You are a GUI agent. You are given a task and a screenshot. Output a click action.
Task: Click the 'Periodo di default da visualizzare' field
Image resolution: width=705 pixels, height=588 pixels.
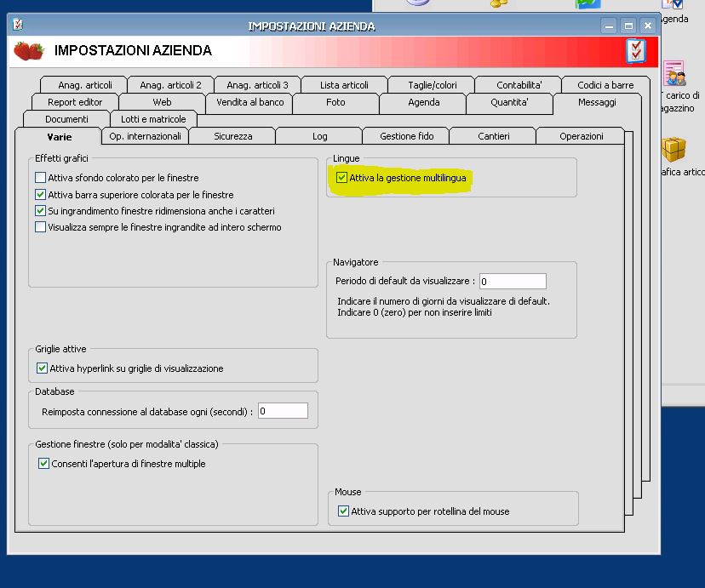(513, 281)
